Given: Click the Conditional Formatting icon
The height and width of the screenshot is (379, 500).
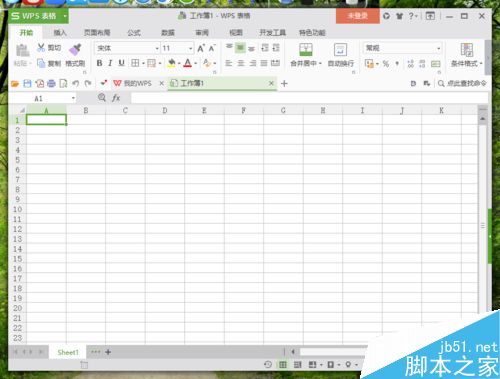Looking at the screenshot, I should point(467,49).
